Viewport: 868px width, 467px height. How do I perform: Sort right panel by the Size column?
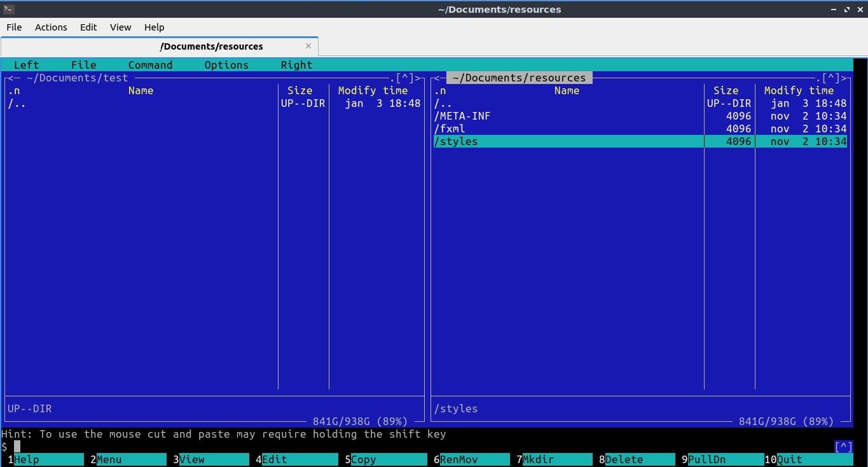[x=726, y=90]
